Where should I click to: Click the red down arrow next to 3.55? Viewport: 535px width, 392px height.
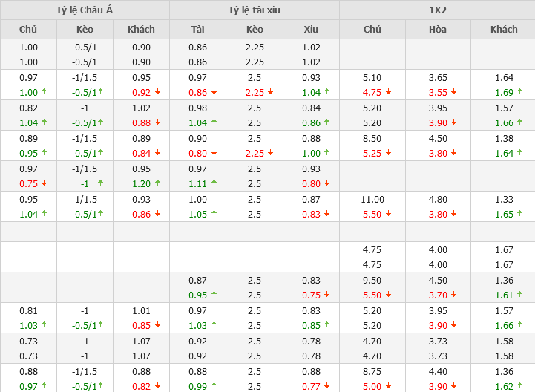click(453, 93)
